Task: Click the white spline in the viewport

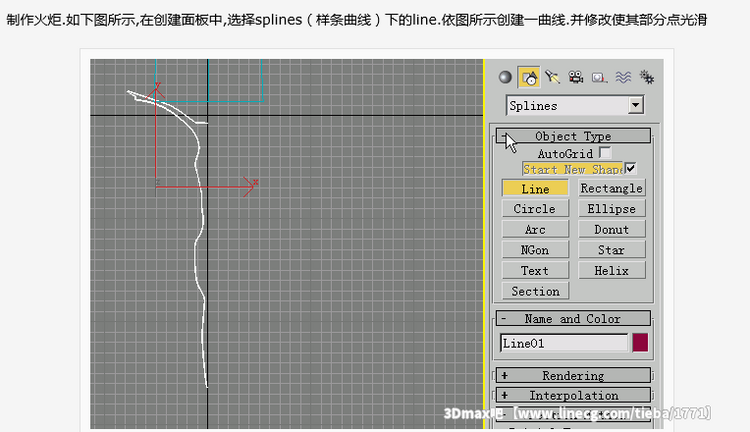Action: point(197,249)
